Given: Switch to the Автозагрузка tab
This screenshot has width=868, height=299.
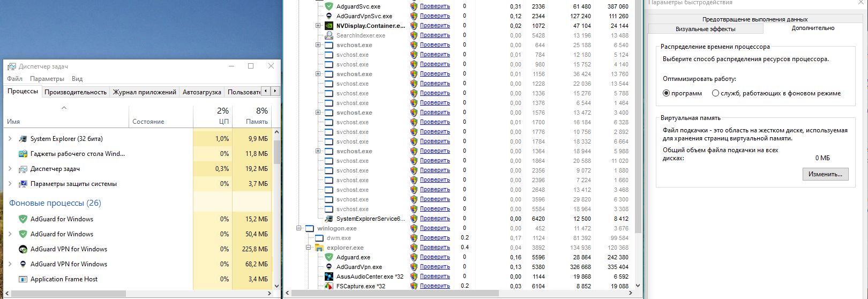Looking at the screenshot, I should coord(202,92).
